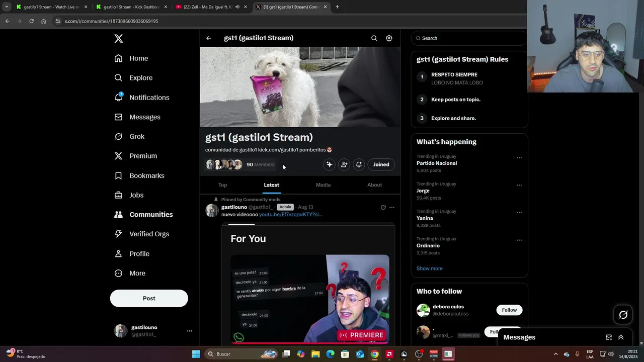This screenshot has height=362, width=644.
Task: Click the community banner dog image
Action: tap(300, 87)
